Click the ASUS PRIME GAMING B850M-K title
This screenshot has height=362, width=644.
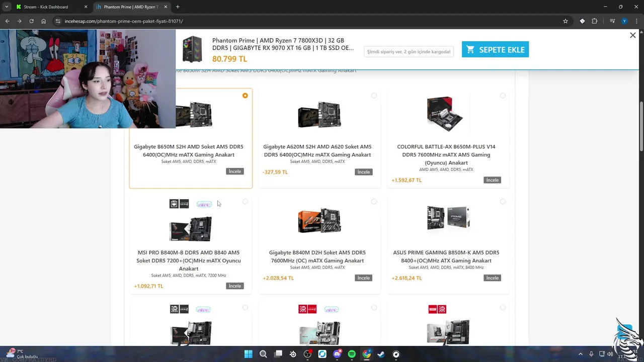tap(446, 256)
